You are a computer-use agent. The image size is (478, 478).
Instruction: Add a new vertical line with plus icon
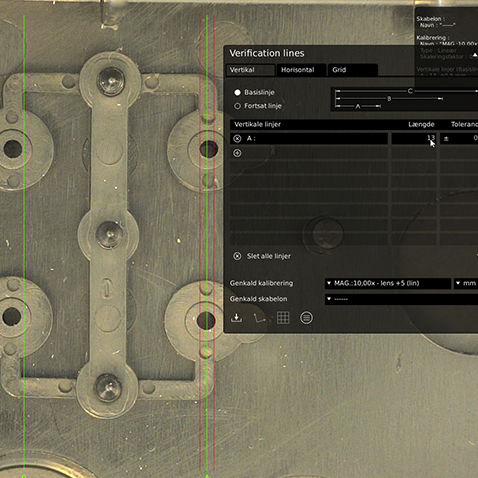[x=237, y=153]
